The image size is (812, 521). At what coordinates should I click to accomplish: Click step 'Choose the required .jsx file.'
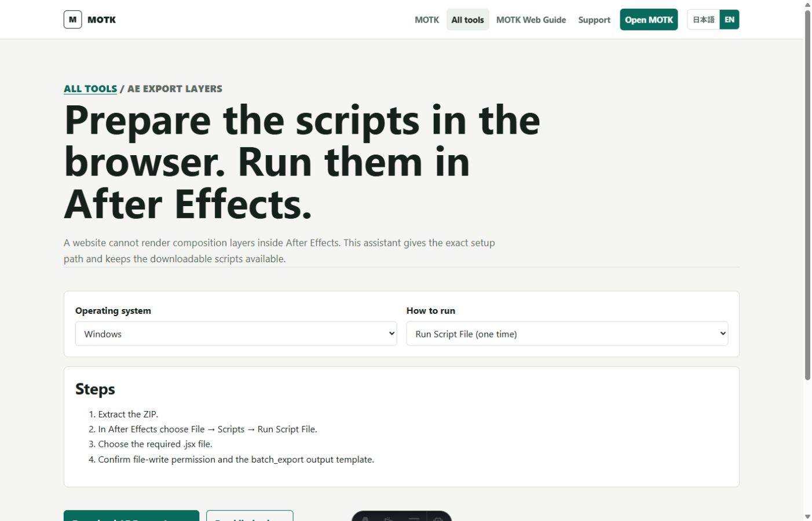click(155, 444)
